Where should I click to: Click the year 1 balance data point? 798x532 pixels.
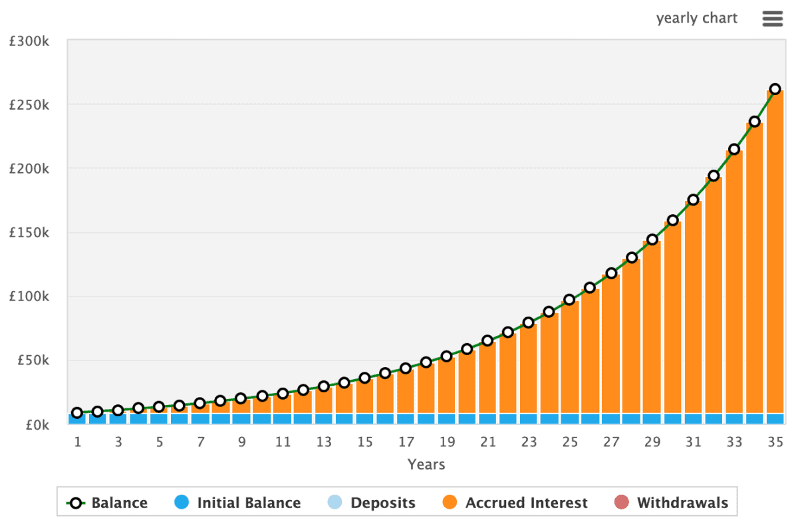(x=77, y=413)
